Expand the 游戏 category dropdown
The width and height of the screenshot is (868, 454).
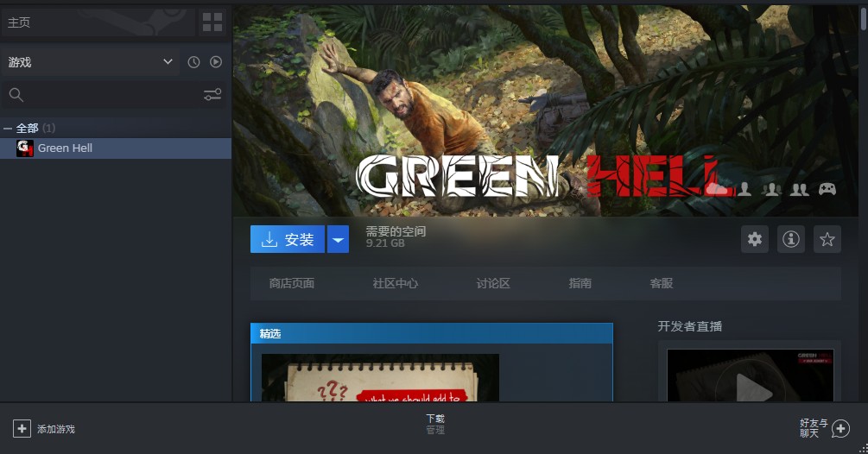[90, 62]
